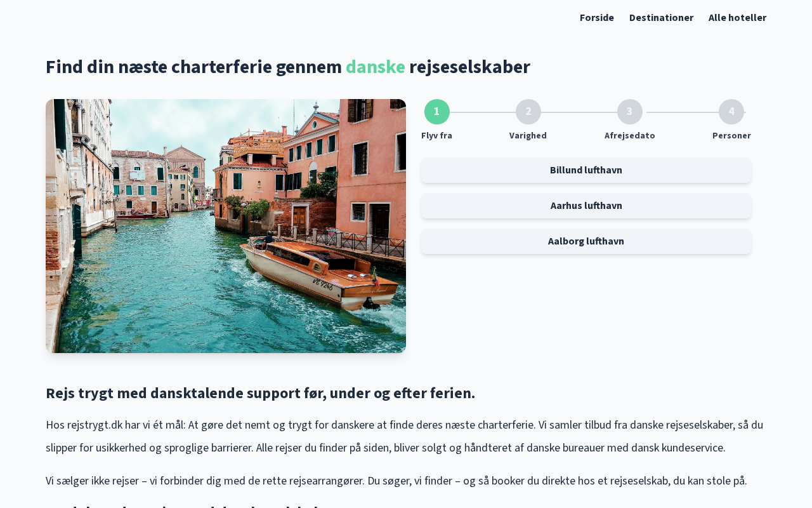Select step 1 circle in the stepper
812x508 pixels.
pos(436,112)
